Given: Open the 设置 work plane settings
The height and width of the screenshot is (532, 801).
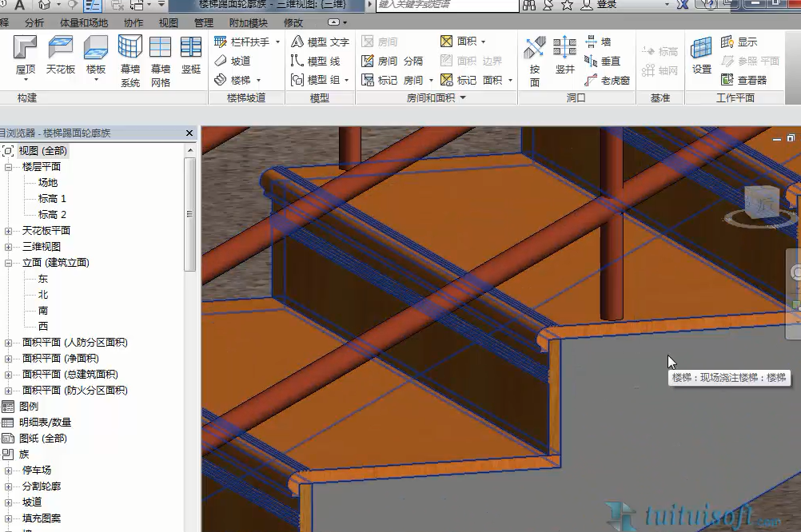Looking at the screenshot, I should point(701,55).
